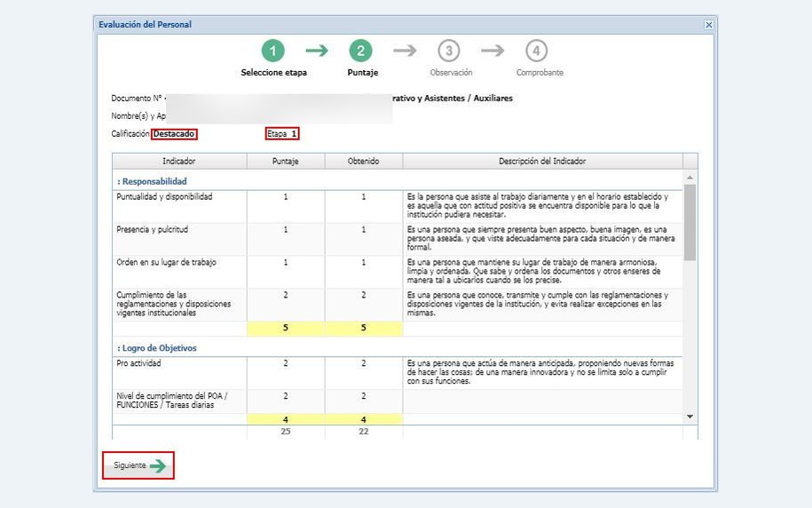Click the total Puntaje value 25
This screenshot has width=812, height=508.
pos(286,432)
